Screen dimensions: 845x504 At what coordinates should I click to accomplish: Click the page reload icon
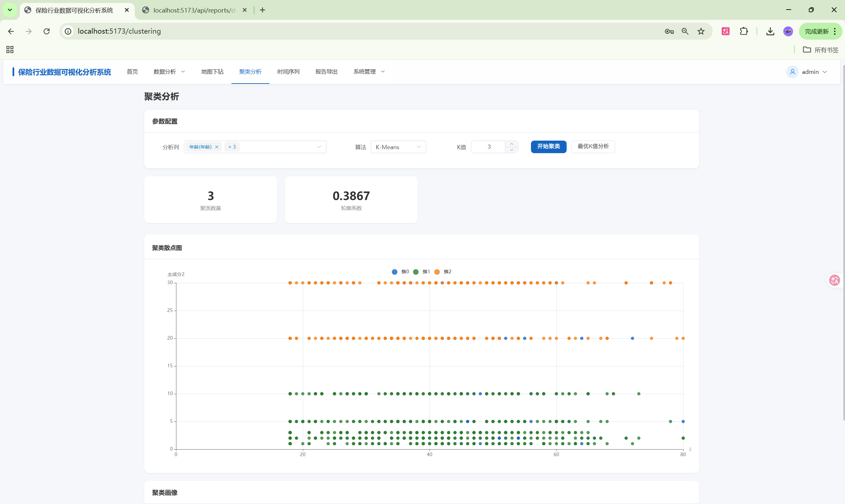point(47,31)
